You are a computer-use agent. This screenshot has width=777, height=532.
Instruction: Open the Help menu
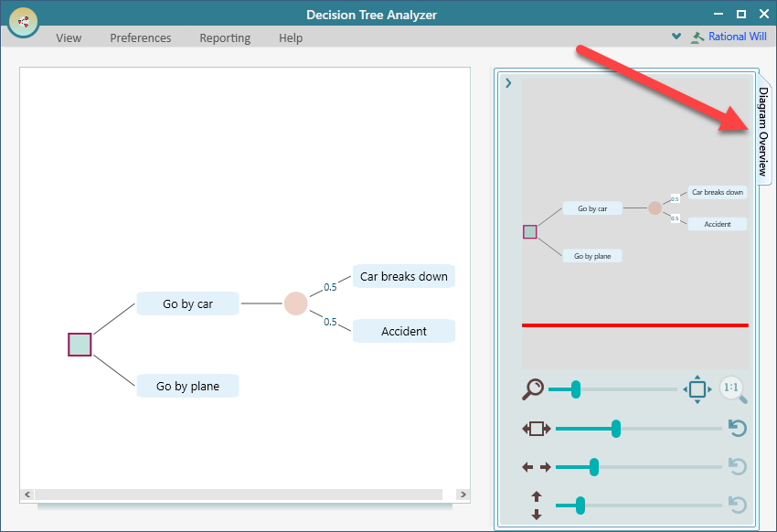(x=290, y=37)
